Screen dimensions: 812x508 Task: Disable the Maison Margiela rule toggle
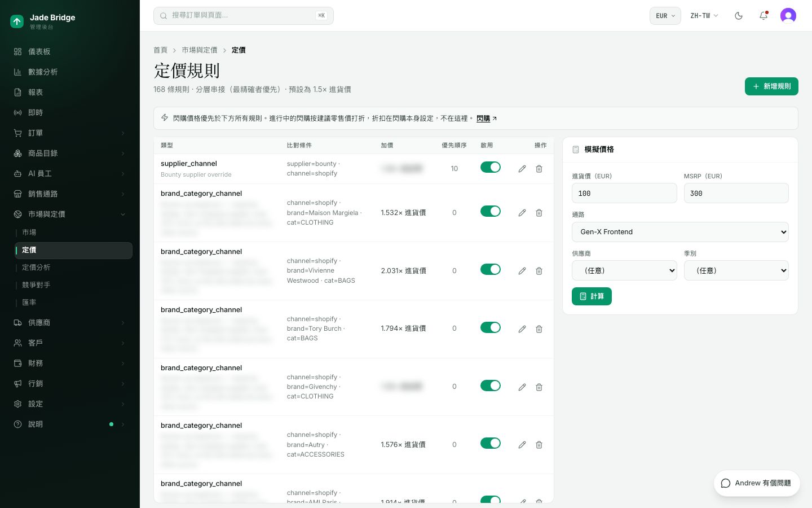coord(491,211)
